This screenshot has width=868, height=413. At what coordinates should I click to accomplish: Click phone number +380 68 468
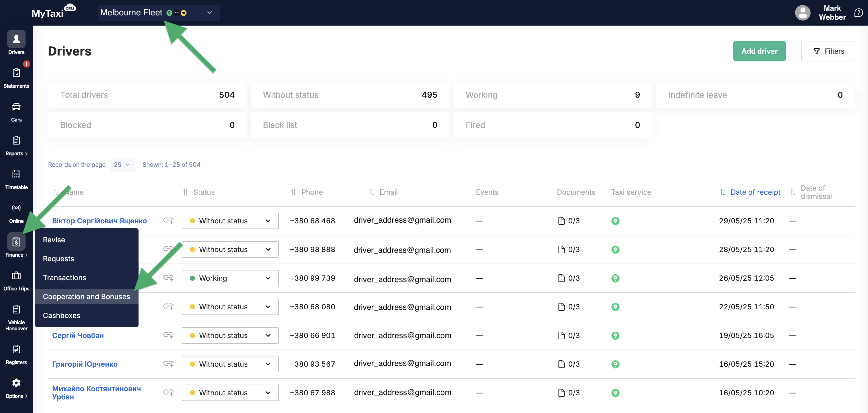[x=312, y=221]
